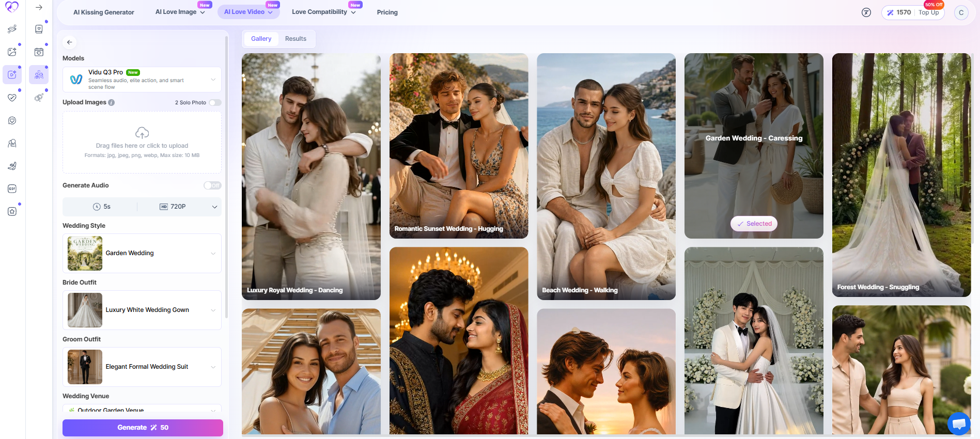The height and width of the screenshot is (439, 980).
Task: Expand the secondary sidebar with the arrow
Action: (39, 7)
